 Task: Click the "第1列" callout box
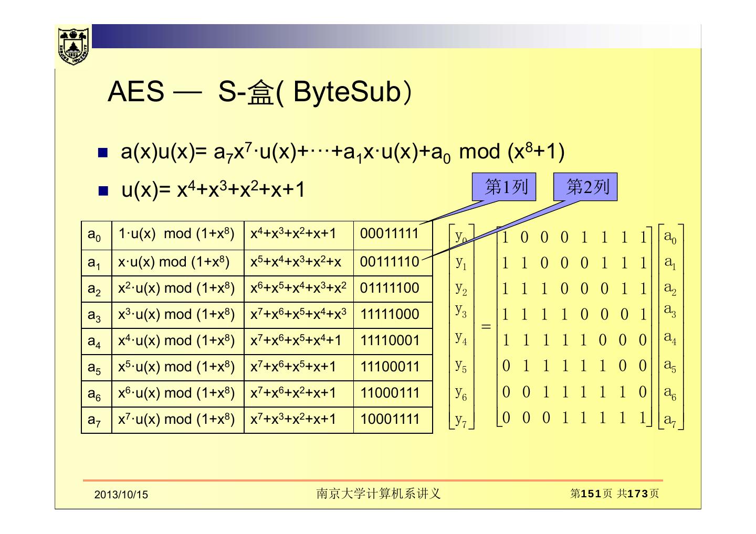tap(504, 187)
